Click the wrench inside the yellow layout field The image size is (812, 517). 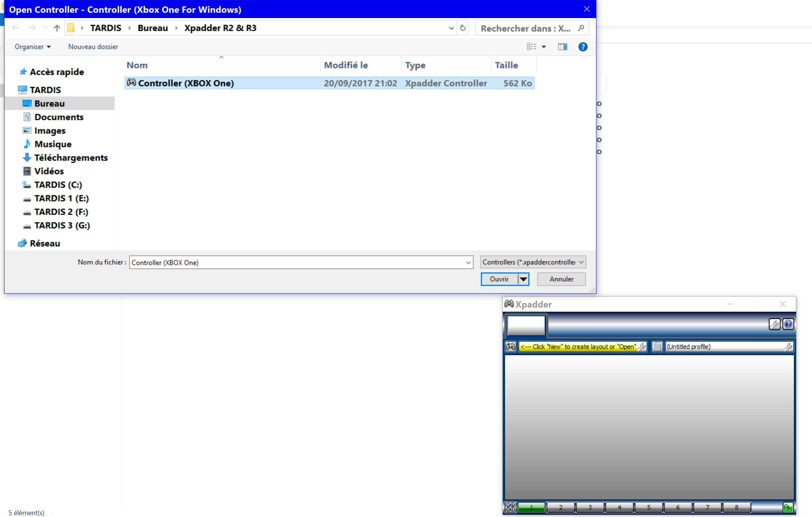(642, 346)
